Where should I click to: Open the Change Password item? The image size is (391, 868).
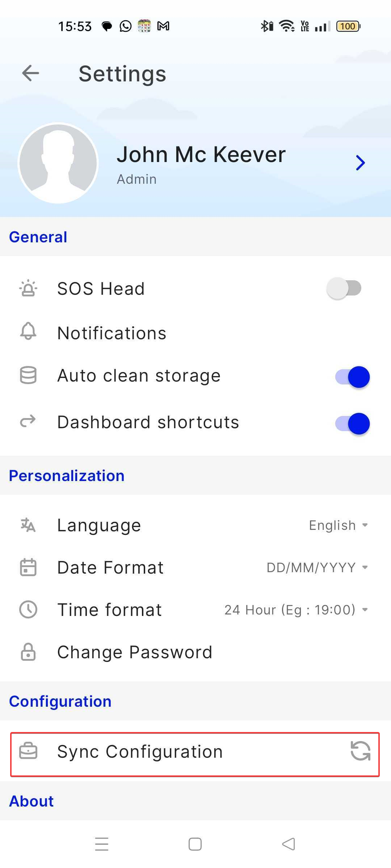135,652
